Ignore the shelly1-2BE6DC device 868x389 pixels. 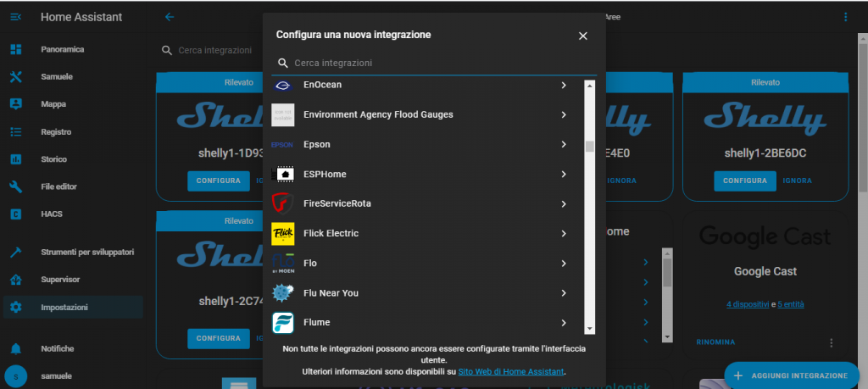(x=797, y=181)
